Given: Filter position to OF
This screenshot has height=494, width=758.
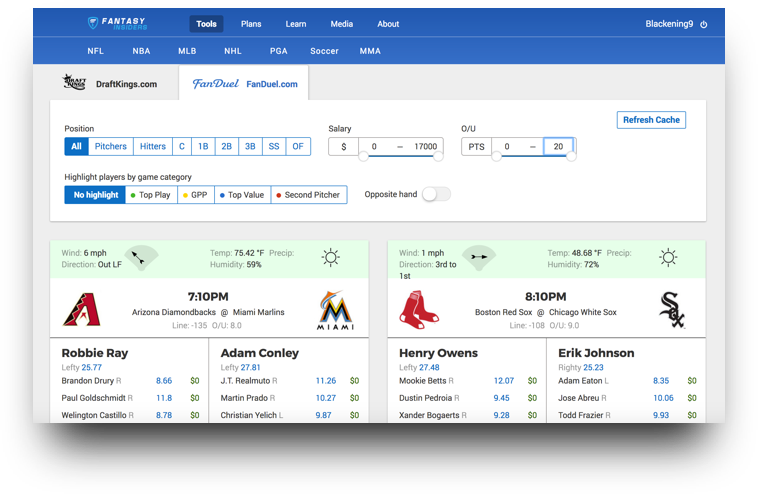Looking at the screenshot, I should (298, 146).
